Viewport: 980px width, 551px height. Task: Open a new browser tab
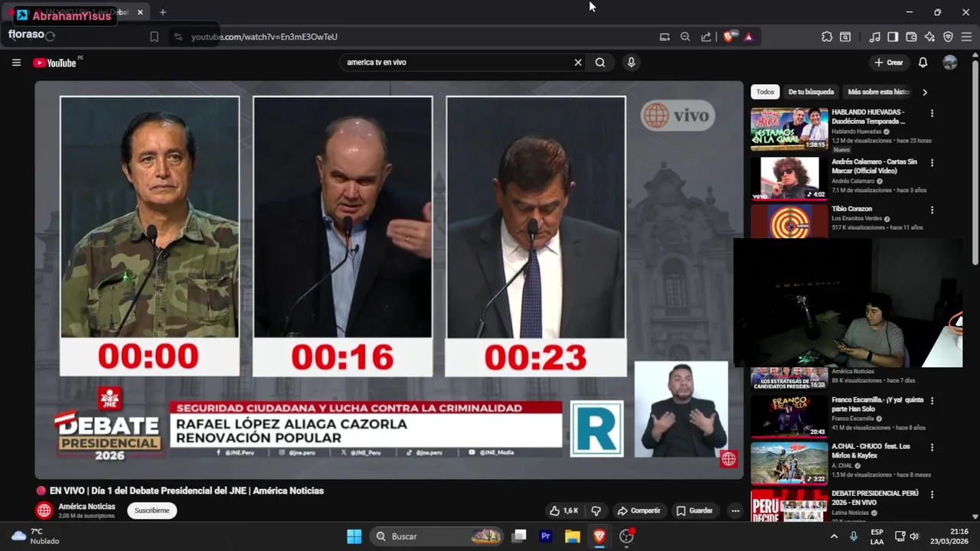[162, 12]
